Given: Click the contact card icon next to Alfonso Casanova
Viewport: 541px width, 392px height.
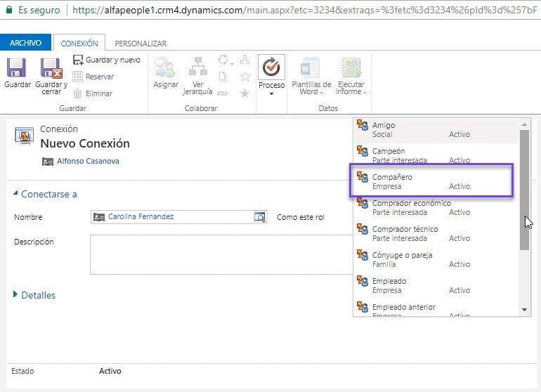Looking at the screenshot, I should tap(48, 162).
